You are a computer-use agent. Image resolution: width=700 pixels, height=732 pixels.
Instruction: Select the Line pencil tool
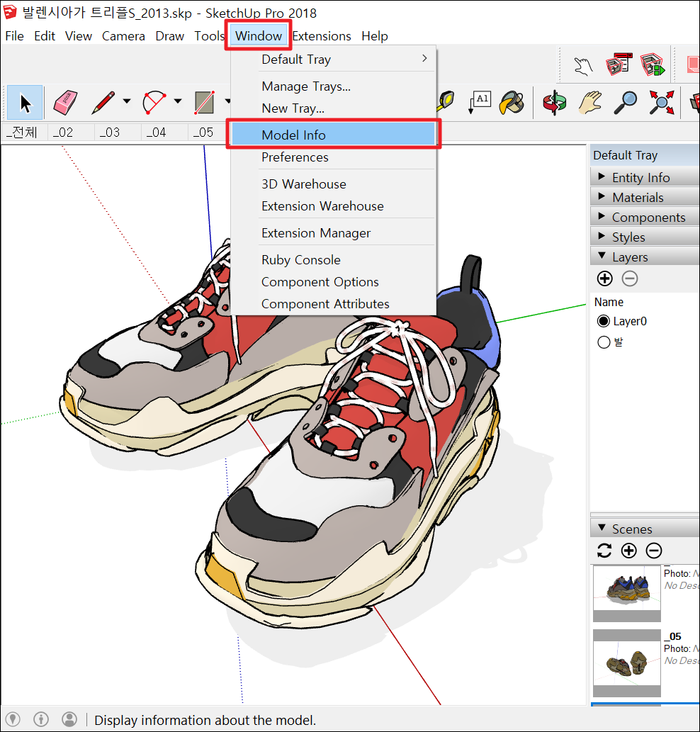[x=103, y=102]
